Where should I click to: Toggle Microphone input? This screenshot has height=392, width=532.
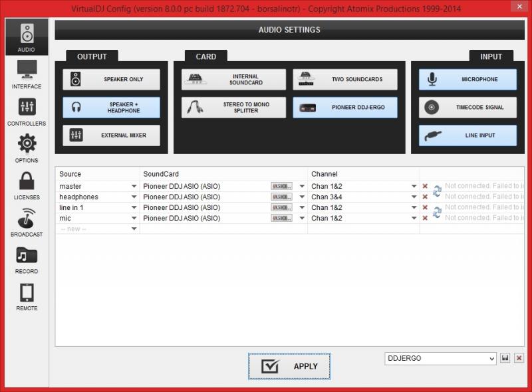467,79
